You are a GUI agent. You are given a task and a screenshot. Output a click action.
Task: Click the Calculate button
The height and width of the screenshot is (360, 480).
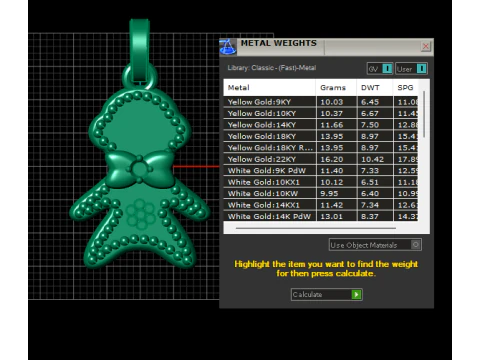(327, 294)
